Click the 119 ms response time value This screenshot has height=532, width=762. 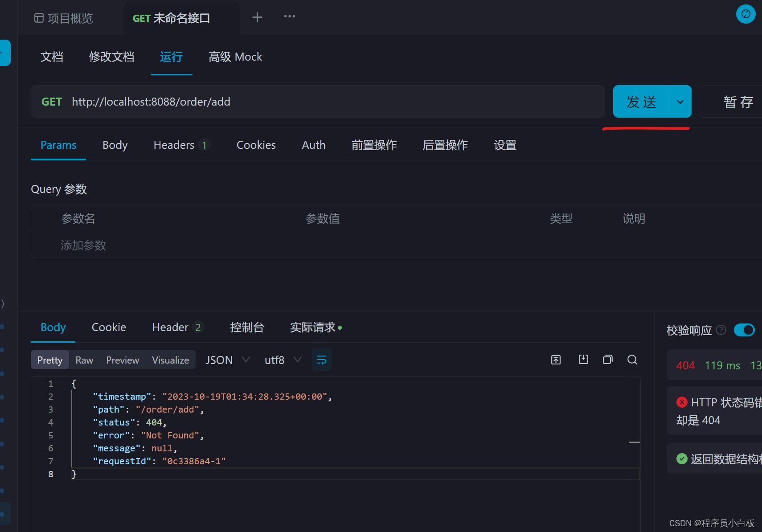coord(722,365)
